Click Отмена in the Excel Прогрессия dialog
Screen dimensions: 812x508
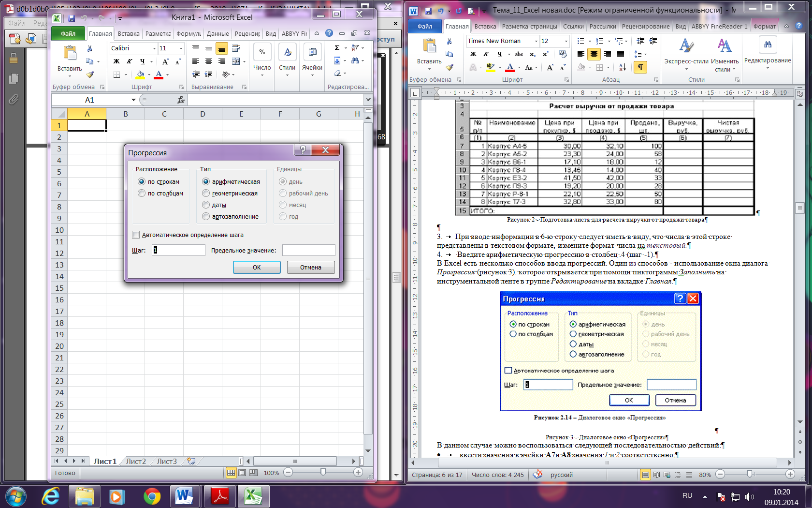311,267
